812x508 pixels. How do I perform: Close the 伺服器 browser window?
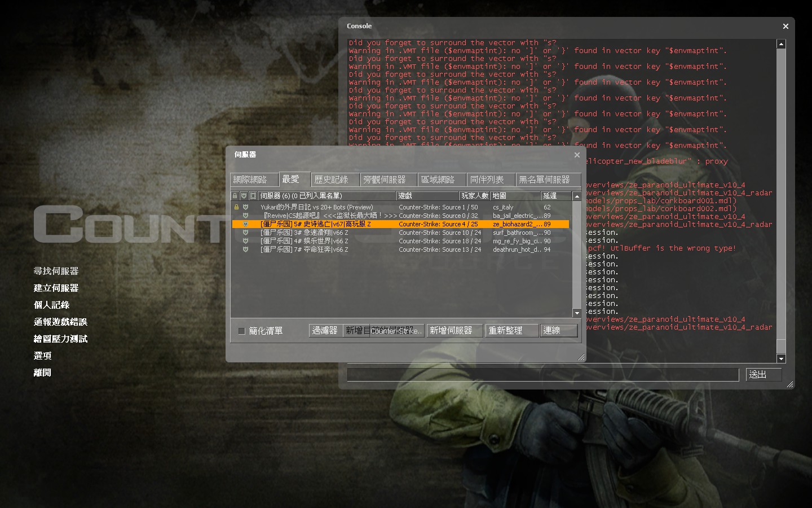click(x=577, y=155)
